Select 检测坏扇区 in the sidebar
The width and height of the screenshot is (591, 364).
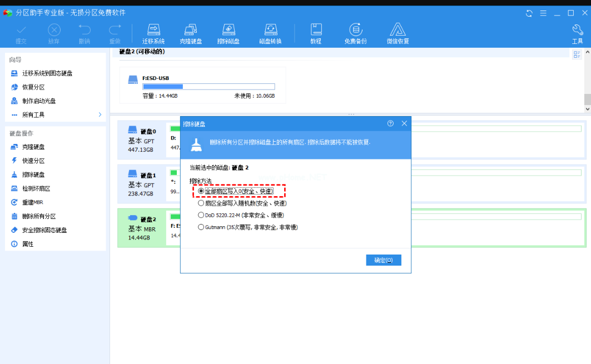pos(36,188)
